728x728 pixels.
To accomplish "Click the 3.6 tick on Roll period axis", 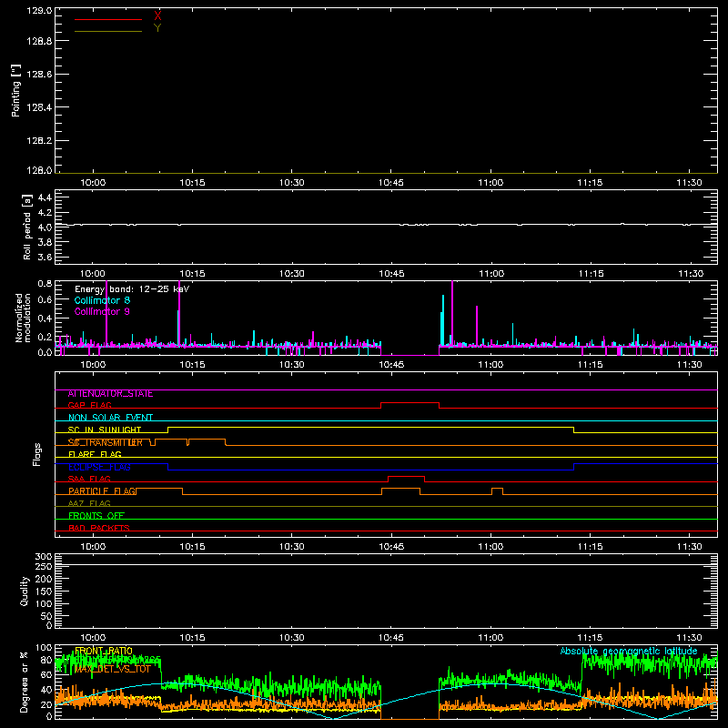I will click(x=45, y=257).
